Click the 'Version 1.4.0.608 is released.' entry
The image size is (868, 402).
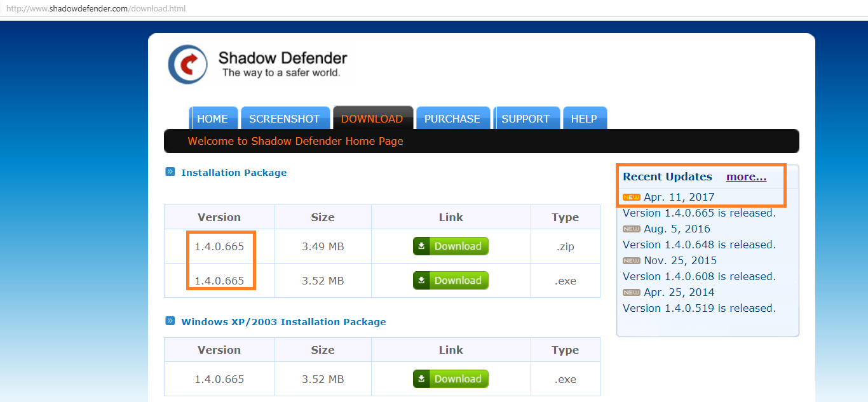(699, 277)
